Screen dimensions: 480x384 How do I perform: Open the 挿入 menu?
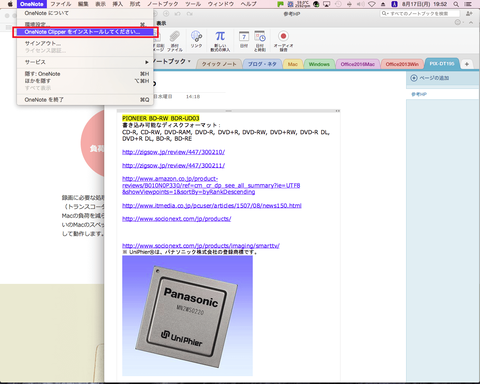117,4
